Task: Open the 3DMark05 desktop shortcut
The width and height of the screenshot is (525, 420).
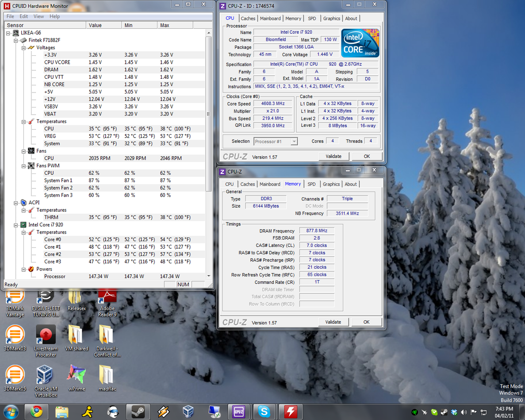Action: click(15, 378)
